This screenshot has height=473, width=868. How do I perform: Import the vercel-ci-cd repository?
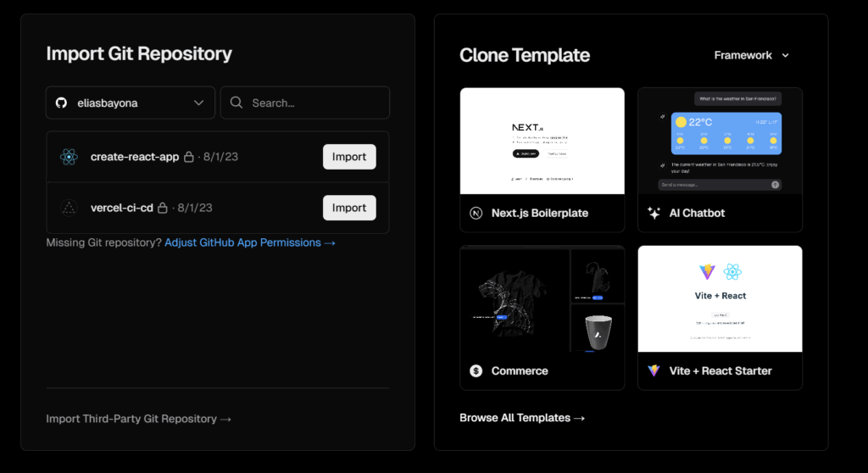(349, 208)
